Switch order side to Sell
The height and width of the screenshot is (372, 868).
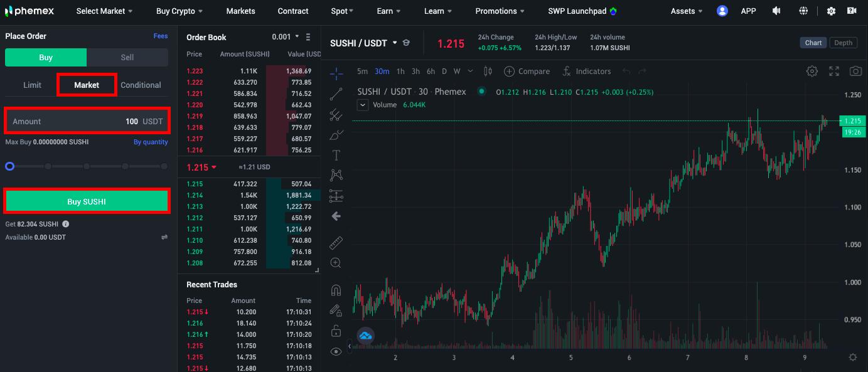point(127,57)
